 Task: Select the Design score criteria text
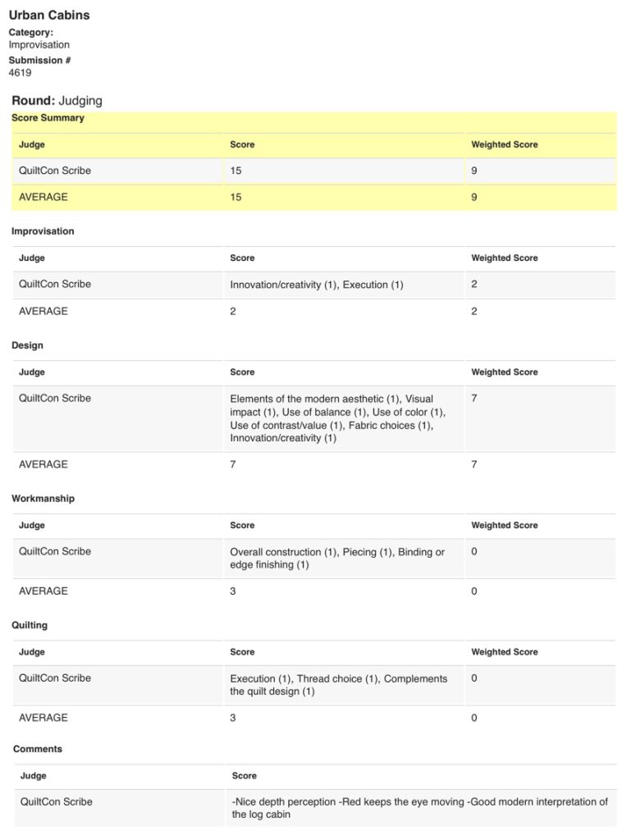click(x=338, y=418)
